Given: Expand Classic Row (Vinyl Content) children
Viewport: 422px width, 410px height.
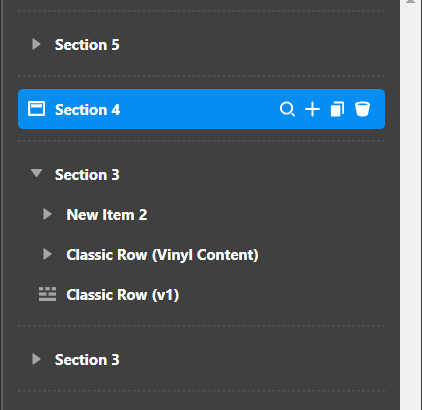Looking at the screenshot, I should pyautogui.click(x=47, y=254).
